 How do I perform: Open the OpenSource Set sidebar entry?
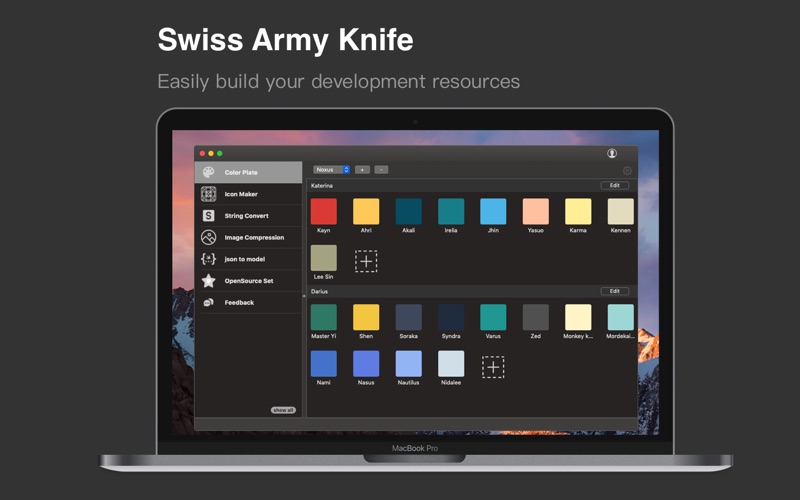tap(248, 281)
